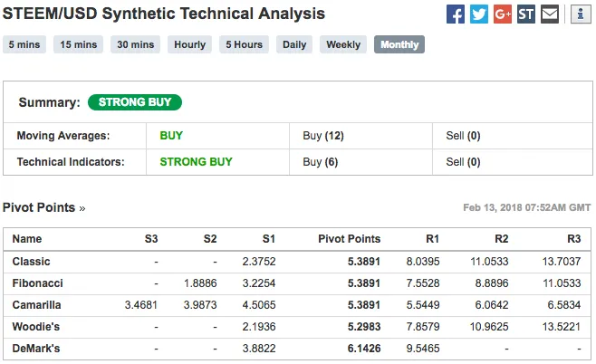Image resolution: width=596 pixels, height=364 pixels.
Task: Open the Pivot Points link
Action: 43,207
